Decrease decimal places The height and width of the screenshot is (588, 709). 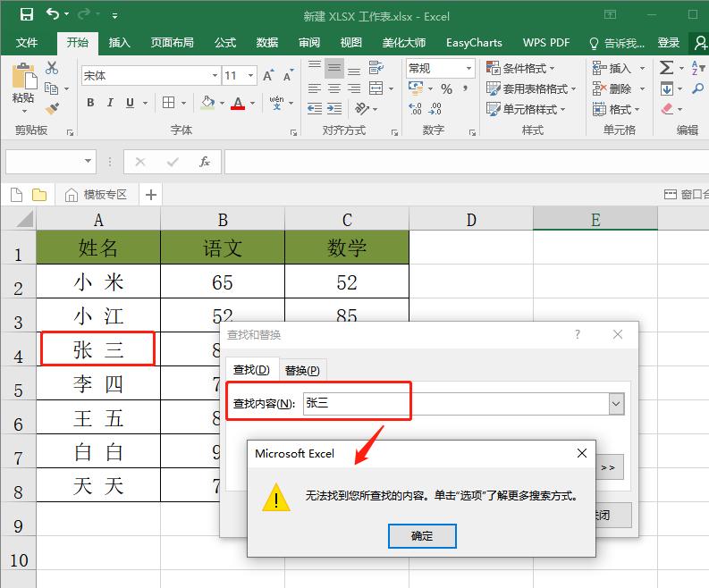[435, 108]
